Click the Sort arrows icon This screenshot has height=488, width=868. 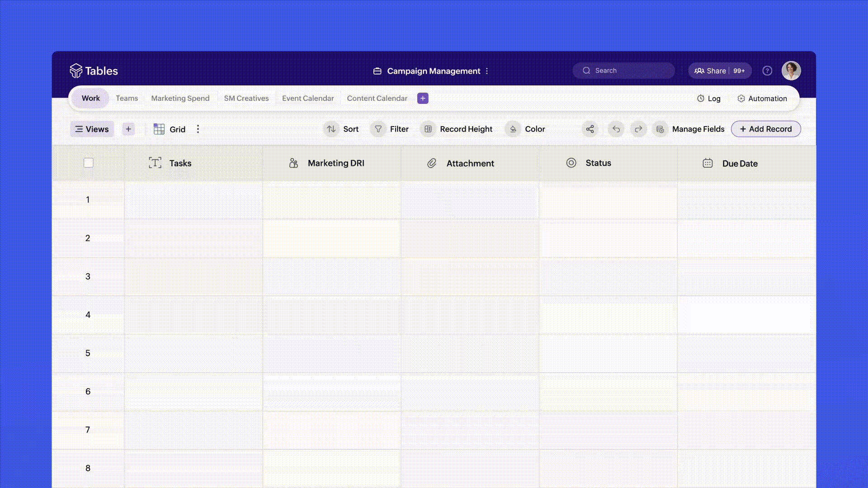[331, 129]
